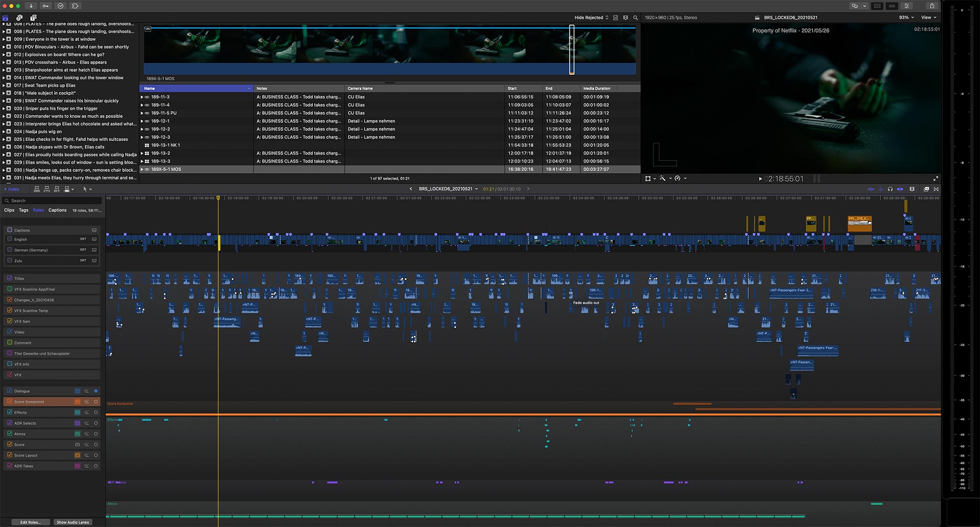Select the Roles index tab
Viewport: 980px width, 527px height.
(38, 210)
